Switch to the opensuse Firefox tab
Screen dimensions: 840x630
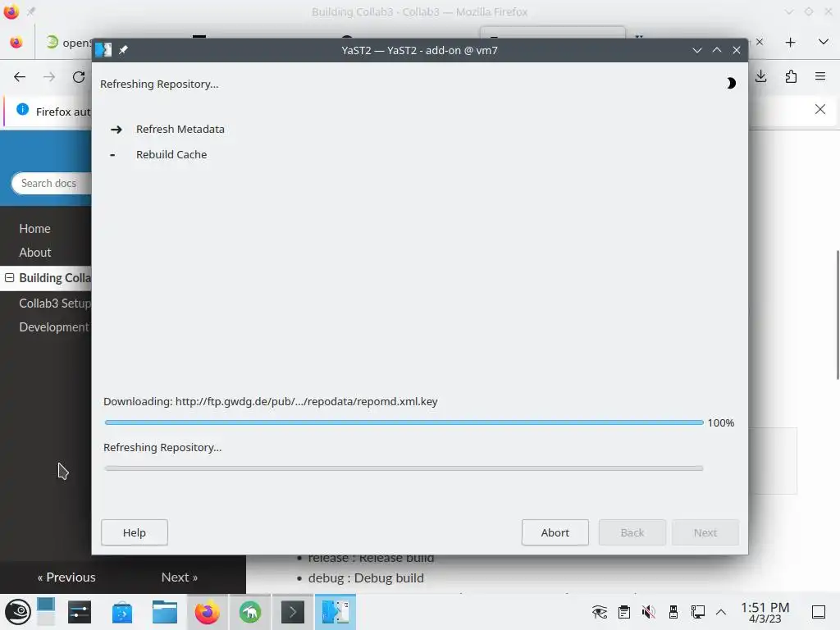tap(67, 43)
